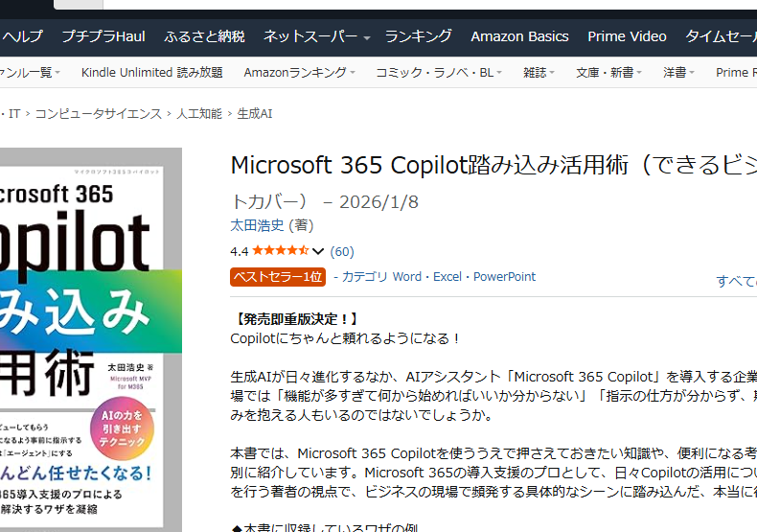757x532 pixels.
Task: Open ランキング in top navigation
Action: 418,36
